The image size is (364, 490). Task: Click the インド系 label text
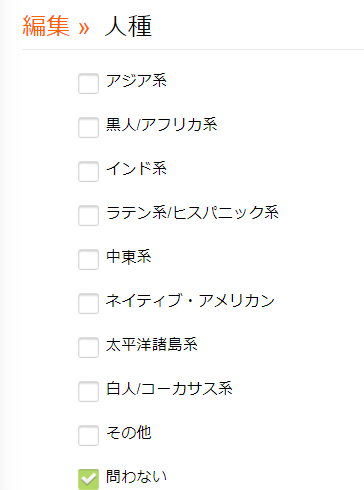click(x=136, y=169)
